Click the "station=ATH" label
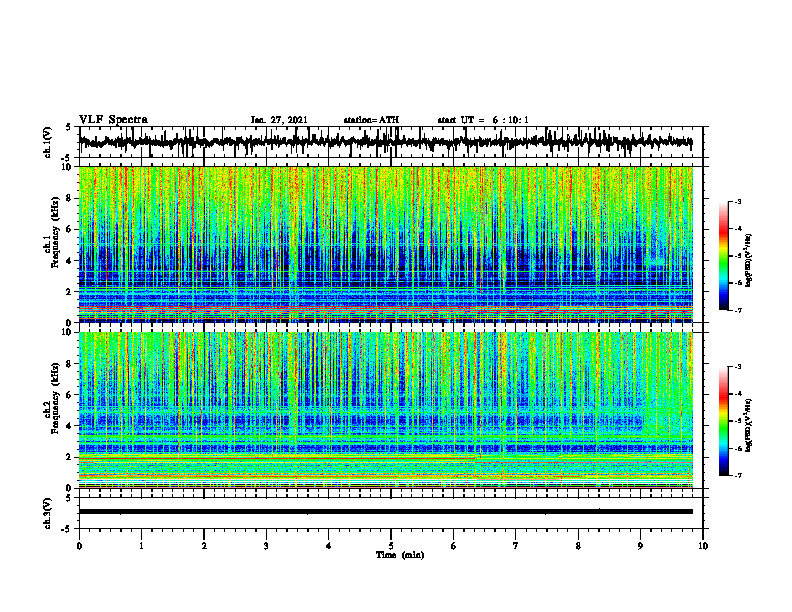 (x=371, y=120)
